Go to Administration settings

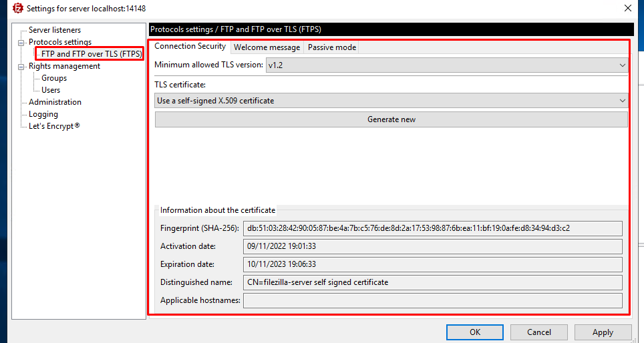coord(55,102)
